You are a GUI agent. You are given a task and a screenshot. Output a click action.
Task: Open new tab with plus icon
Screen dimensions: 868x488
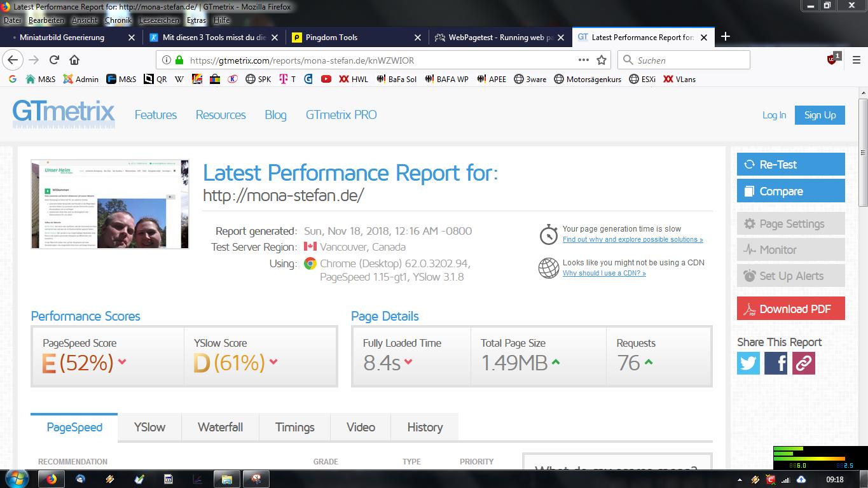pyautogui.click(x=725, y=37)
